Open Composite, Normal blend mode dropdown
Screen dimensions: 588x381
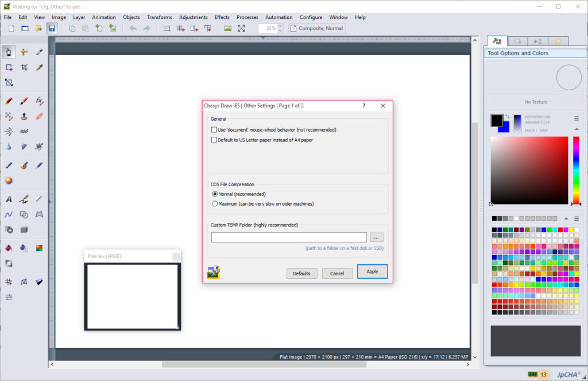317,28
